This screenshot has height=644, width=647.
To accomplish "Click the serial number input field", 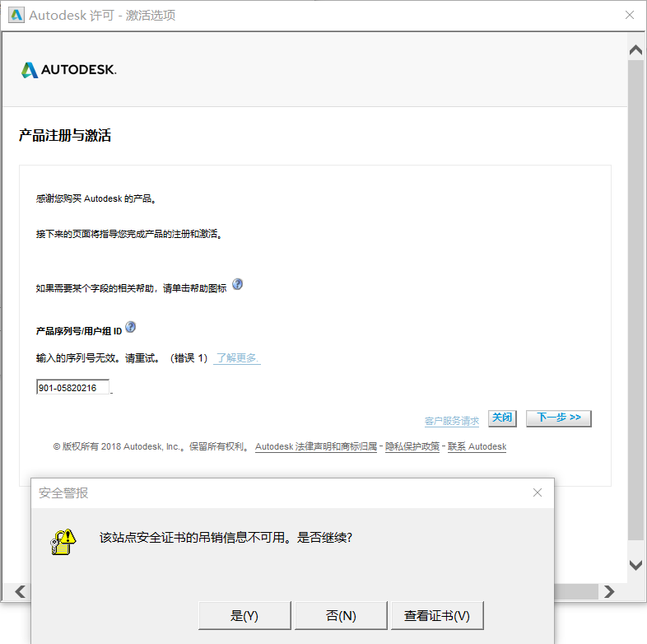I will 73,387.
